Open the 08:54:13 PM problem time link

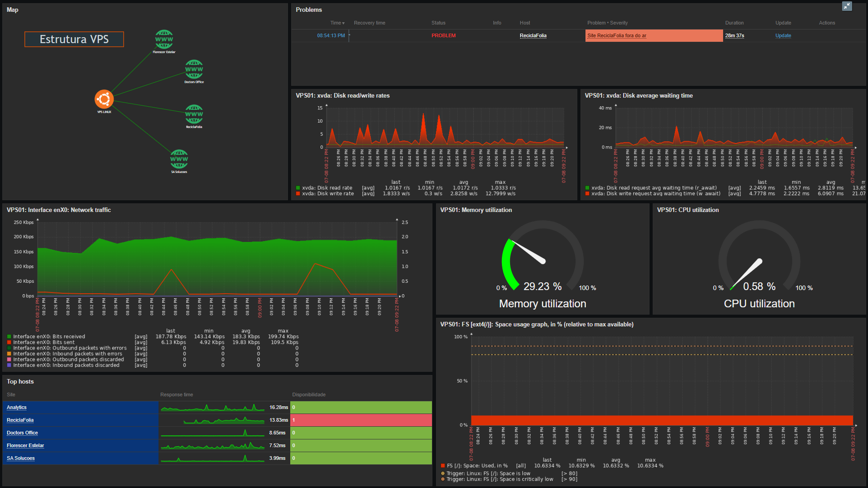[331, 35]
